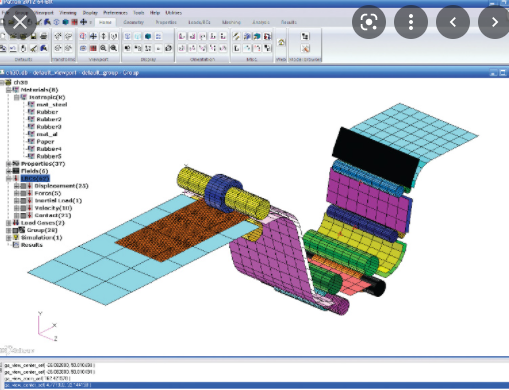Click the highlighted command line at bottom
Screen dimensions: 509x390
pos(254,385)
